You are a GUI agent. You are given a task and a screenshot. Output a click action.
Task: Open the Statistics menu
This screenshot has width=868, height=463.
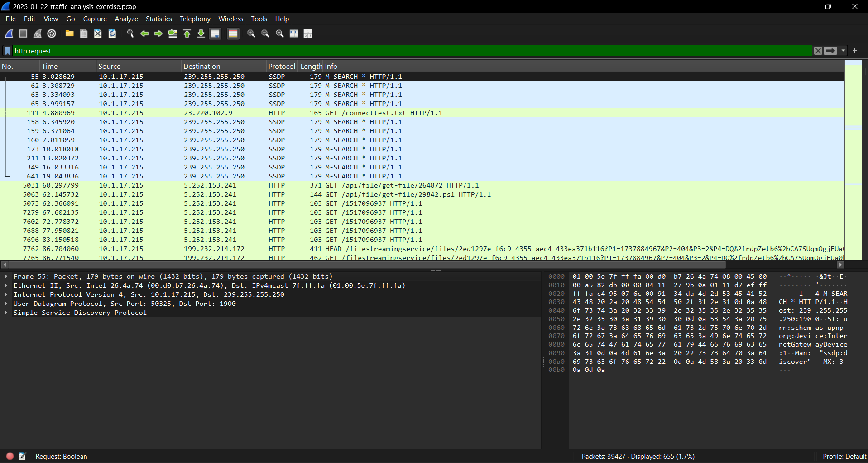coord(158,19)
